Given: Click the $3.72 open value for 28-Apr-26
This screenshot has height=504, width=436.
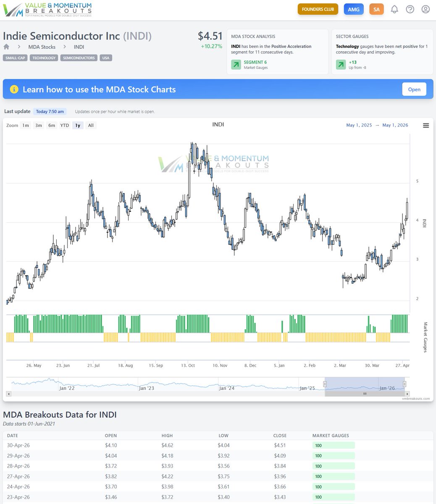Looking at the screenshot, I should click(x=111, y=466).
